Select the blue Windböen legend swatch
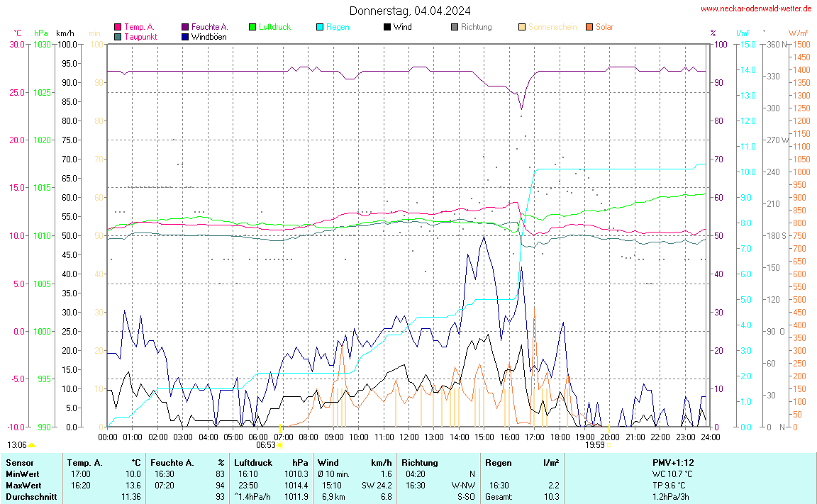Viewport: 817px width, 504px height. tap(185, 36)
